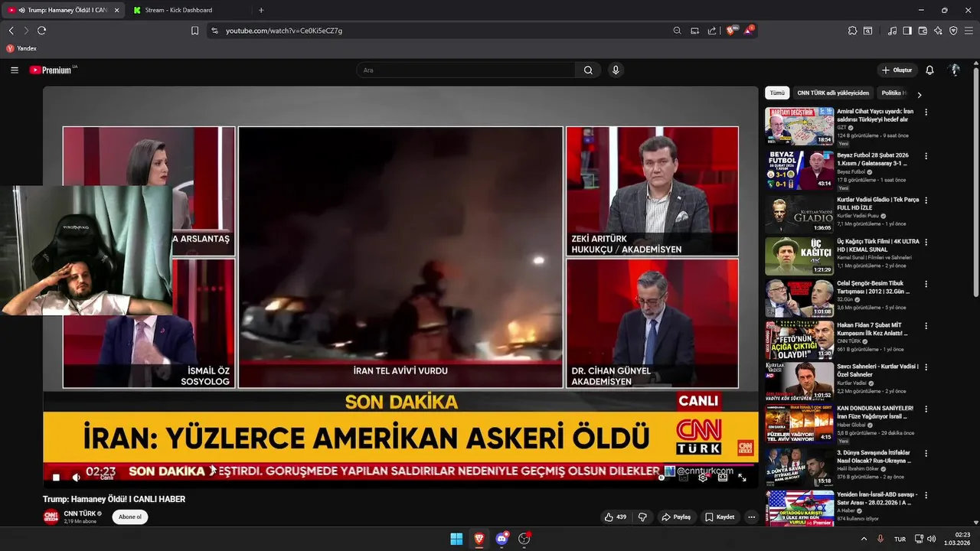Select the Trump: Hamaney Öldü tab

pos(63,10)
